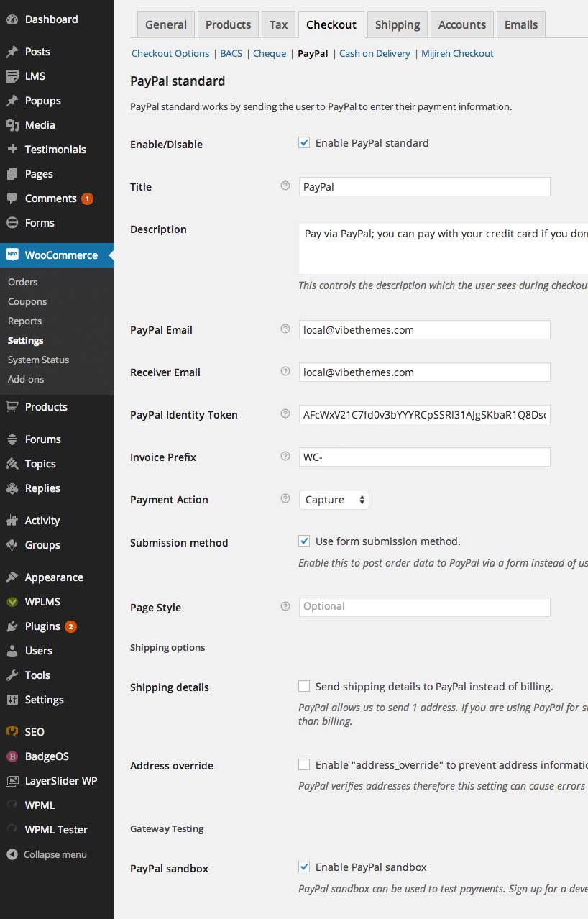Image resolution: width=588 pixels, height=919 pixels.
Task: Switch to the General tab
Action: click(x=166, y=24)
